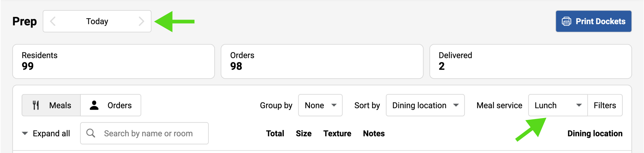The width and height of the screenshot is (644, 153).
Task: Expand all meal rows
Action: (46, 133)
